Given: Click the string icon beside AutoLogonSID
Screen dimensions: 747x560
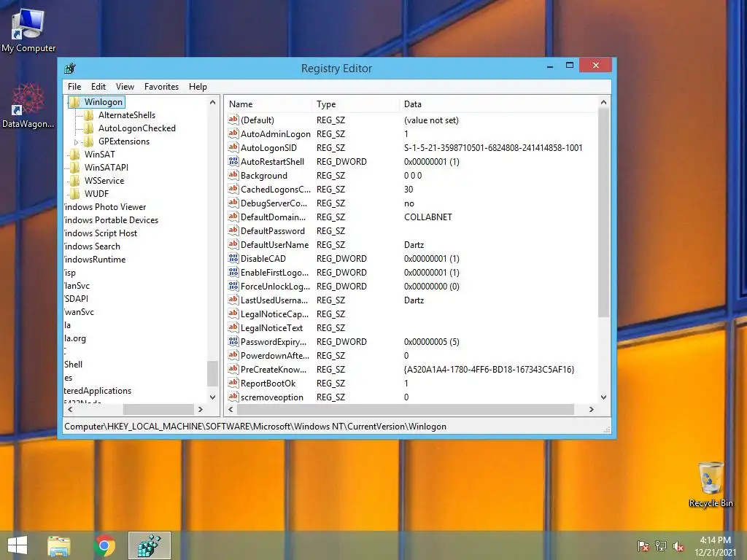Looking at the screenshot, I should [x=233, y=147].
